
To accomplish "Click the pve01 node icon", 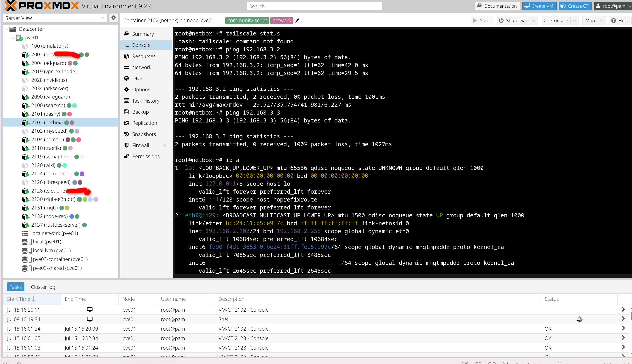I will (19, 38).
